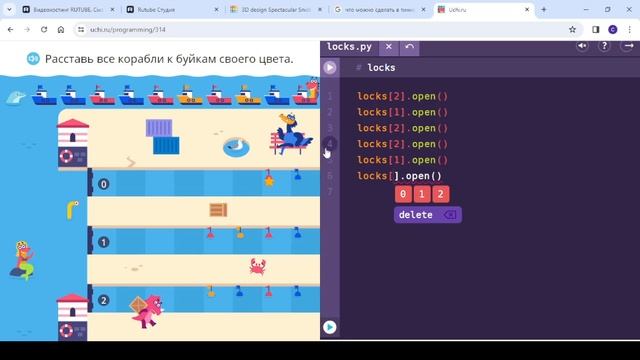Screen dimensions: 640x360
Task: Click the pink dinosaur carrying a crate
Action: click(148, 311)
